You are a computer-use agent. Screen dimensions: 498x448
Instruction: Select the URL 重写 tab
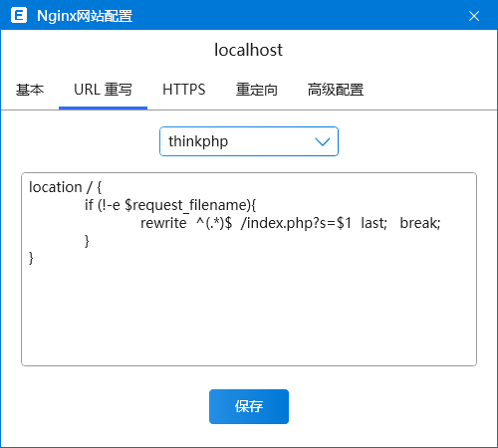coord(103,90)
